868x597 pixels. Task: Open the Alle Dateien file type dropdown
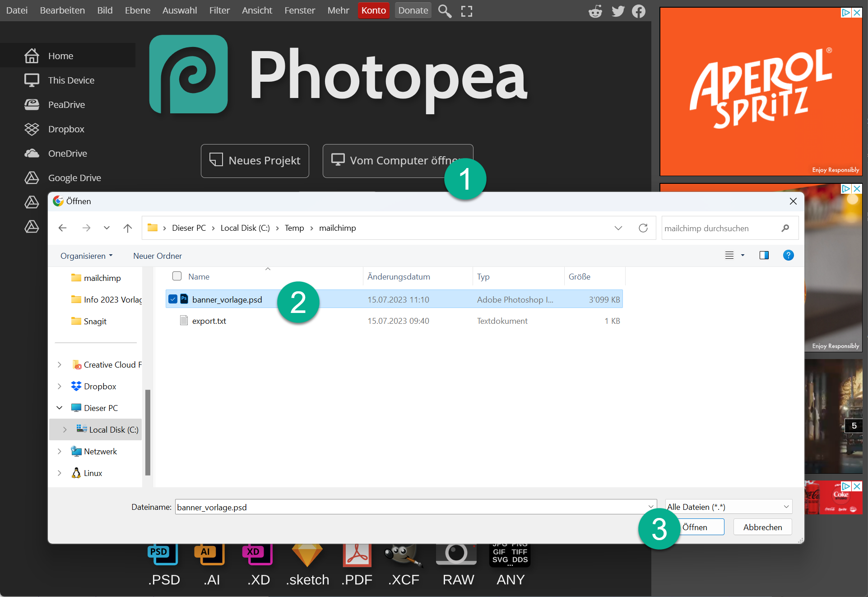point(729,507)
